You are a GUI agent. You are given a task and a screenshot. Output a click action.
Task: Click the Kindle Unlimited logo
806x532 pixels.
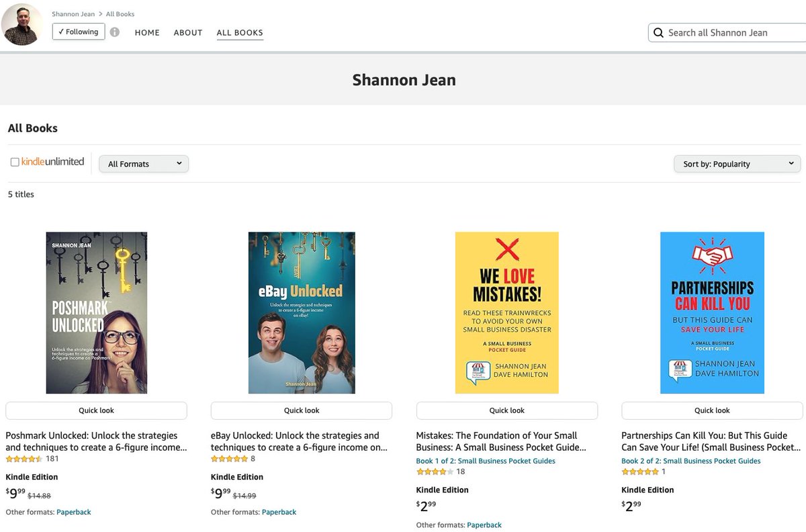[52, 162]
